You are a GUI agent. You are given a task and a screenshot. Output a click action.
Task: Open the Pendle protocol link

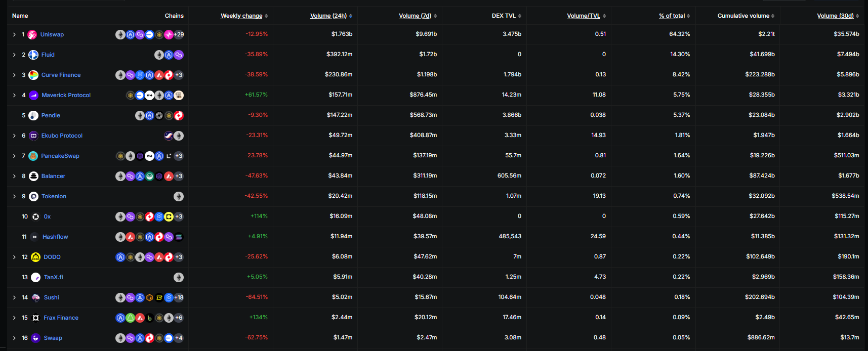pos(51,115)
